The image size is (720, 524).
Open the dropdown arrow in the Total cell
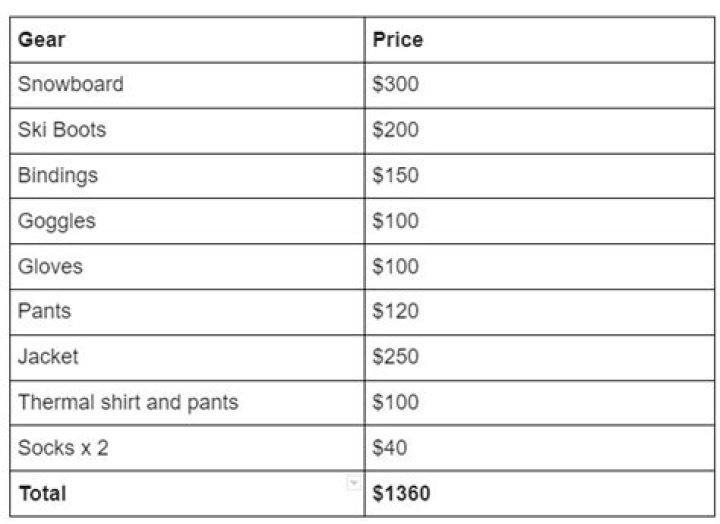coord(352,484)
